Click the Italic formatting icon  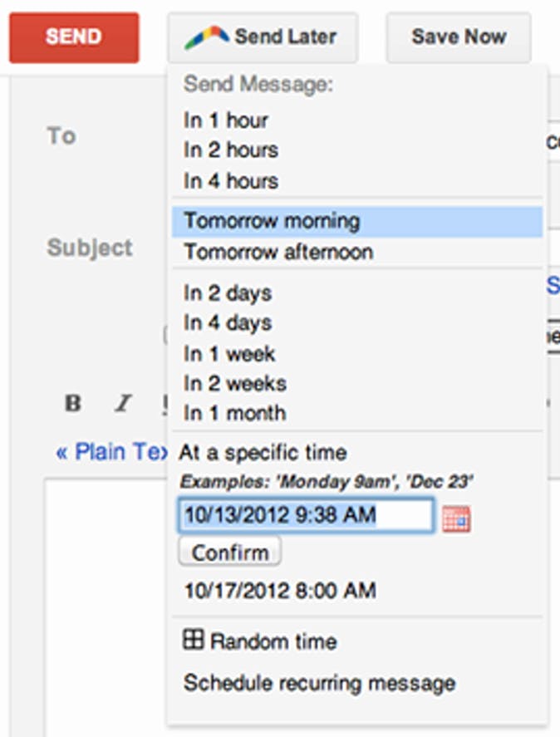coord(123,404)
